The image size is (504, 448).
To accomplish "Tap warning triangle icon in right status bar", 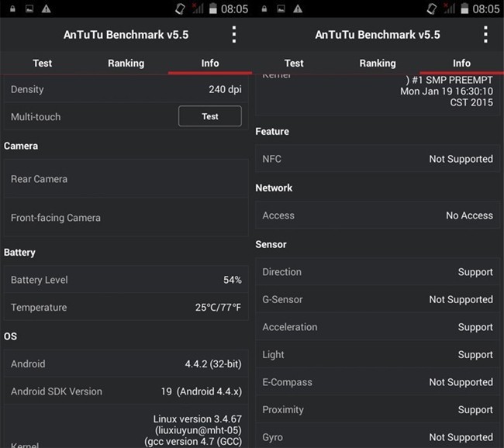I will click(299, 9).
